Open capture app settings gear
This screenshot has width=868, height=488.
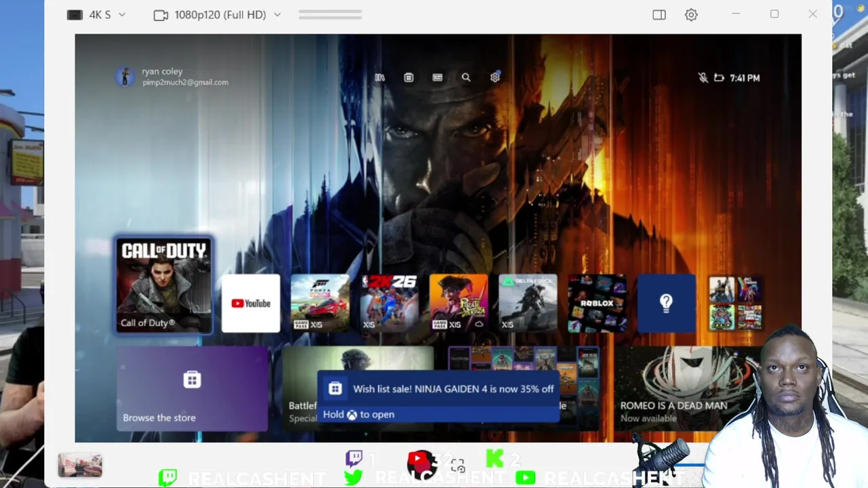691,14
